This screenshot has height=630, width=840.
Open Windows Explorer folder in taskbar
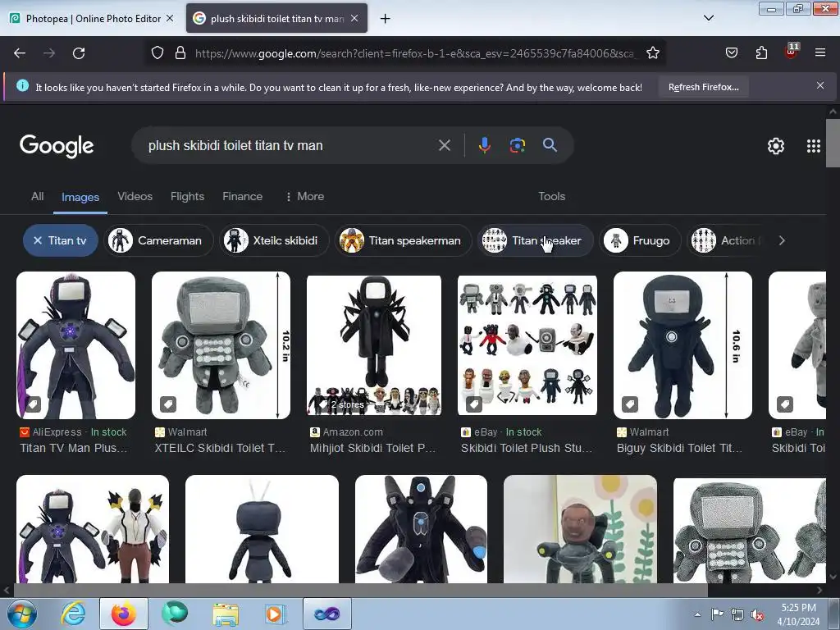click(226, 614)
